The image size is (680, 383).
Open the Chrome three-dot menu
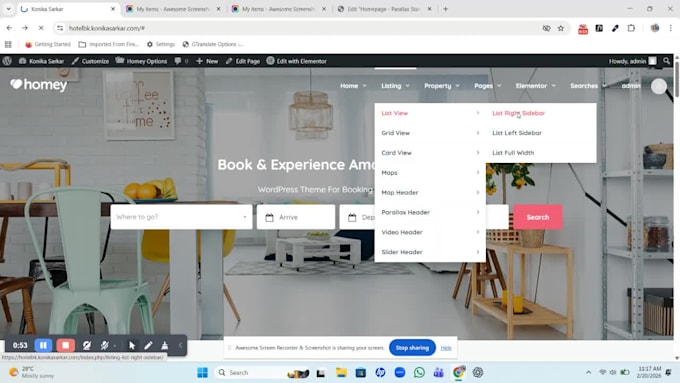(670, 28)
